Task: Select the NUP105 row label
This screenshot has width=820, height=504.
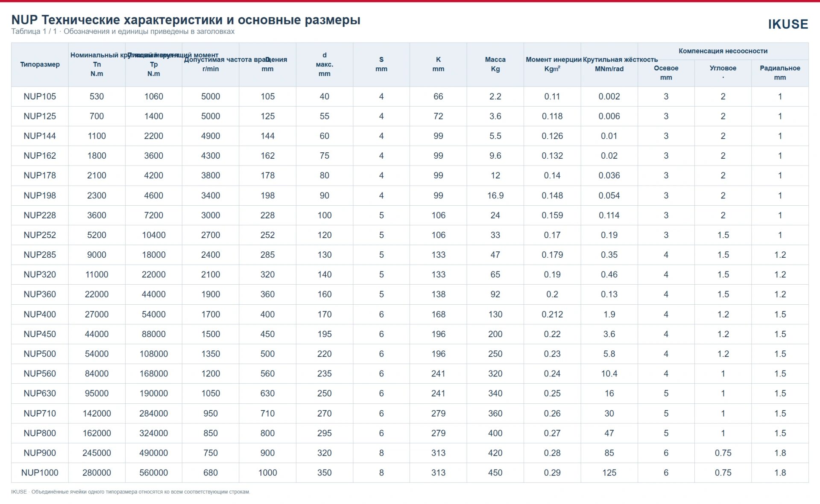Action: pos(40,96)
